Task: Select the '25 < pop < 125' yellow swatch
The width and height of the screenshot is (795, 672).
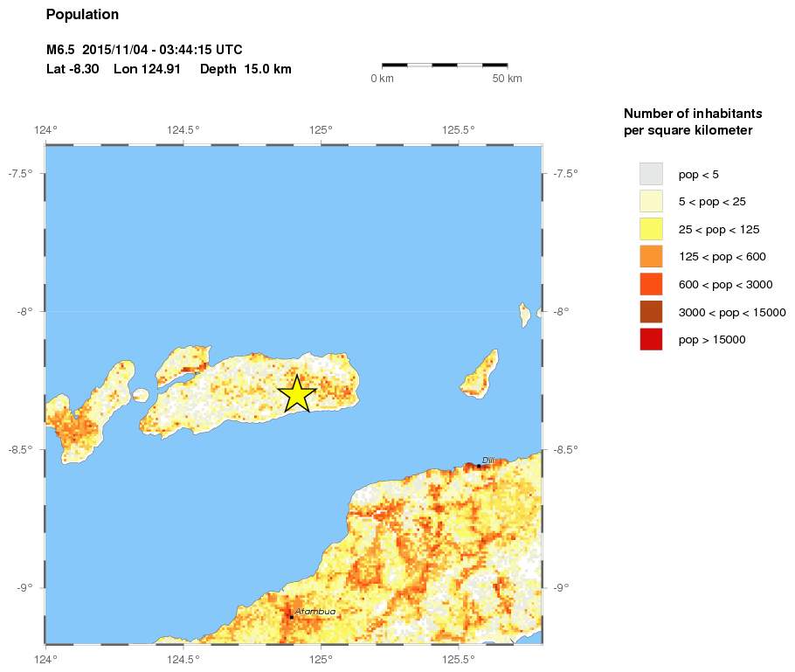Action: coord(651,229)
